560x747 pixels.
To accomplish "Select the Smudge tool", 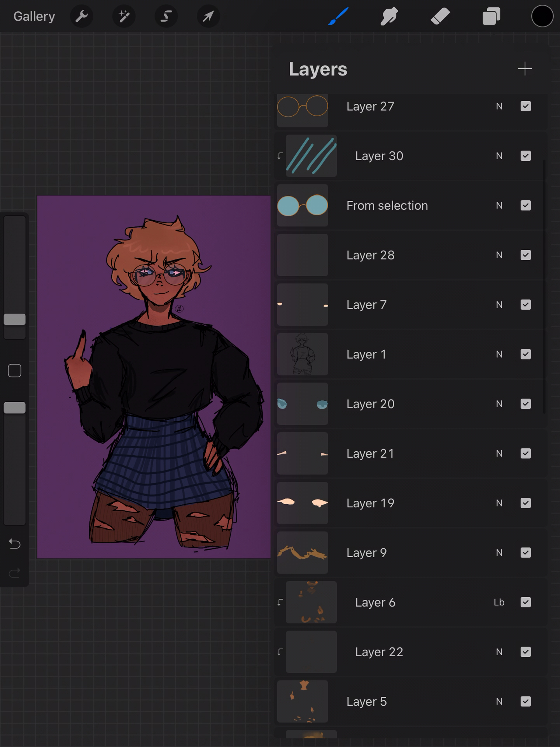I will coord(389,16).
